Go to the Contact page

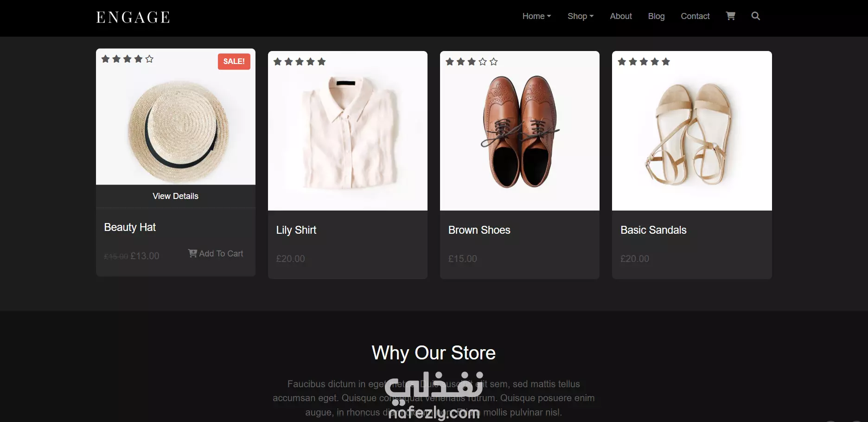pos(695,16)
